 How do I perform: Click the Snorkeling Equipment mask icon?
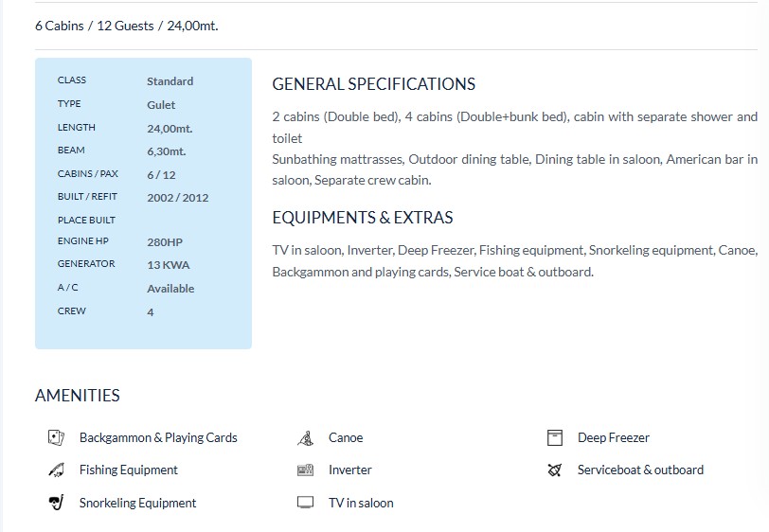point(55,503)
